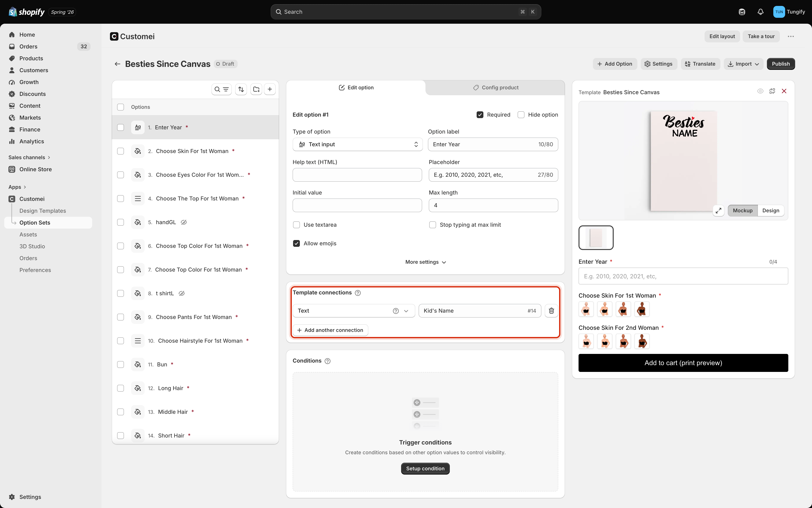
Task: Select the darkest skin swatch for 2nd Woman
Action: tap(642, 342)
